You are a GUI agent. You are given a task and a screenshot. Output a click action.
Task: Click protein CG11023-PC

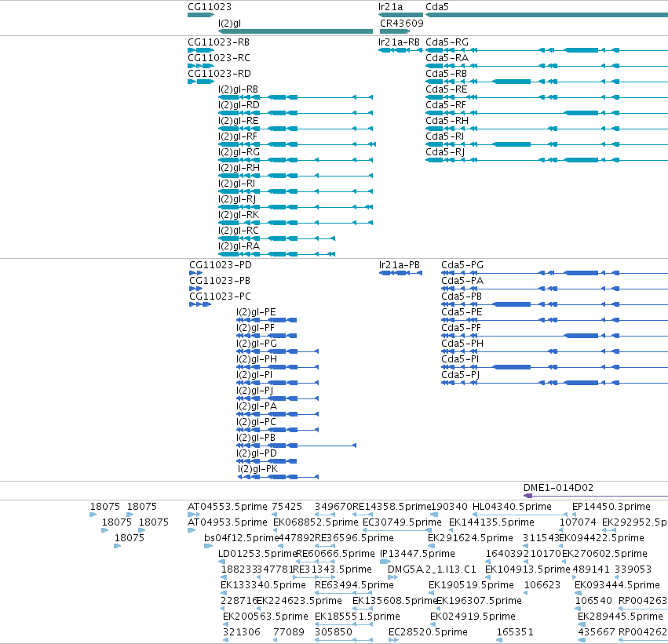(x=200, y=304)
